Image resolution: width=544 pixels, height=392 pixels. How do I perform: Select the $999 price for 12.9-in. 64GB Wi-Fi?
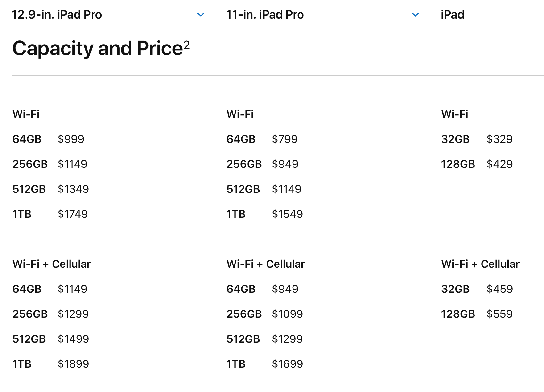[x=71, y=139]
